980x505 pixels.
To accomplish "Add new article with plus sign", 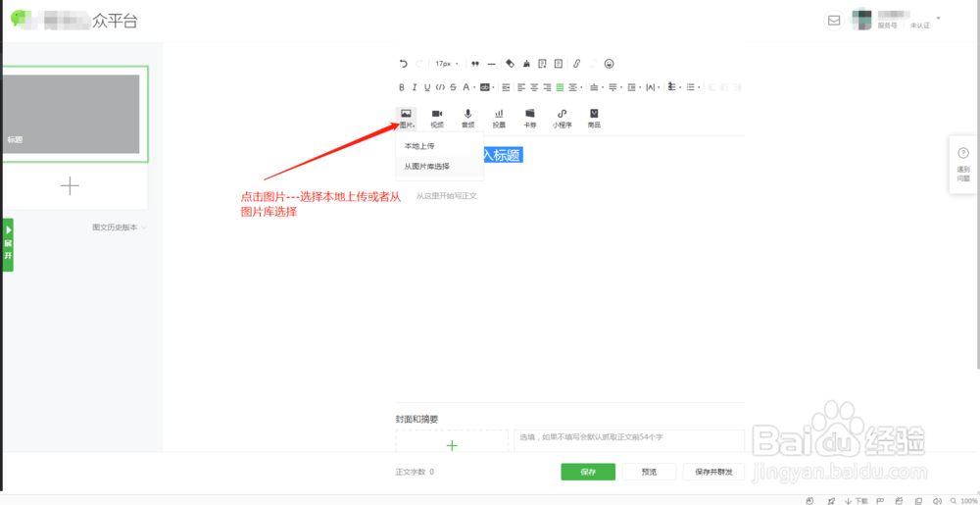I will coord(70,185).
